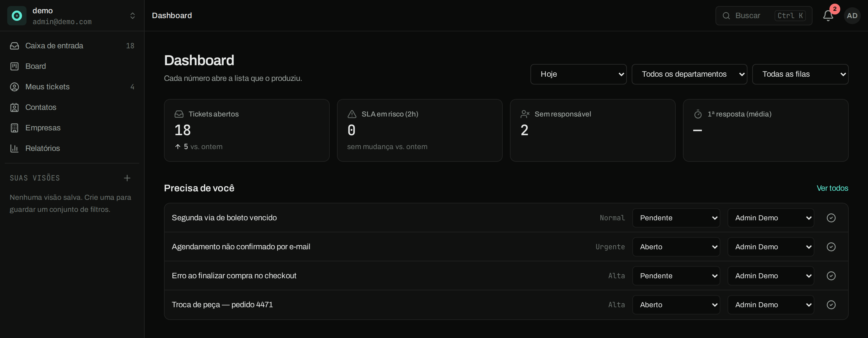Go to Caixa de entrada

(x=72, y=46)
